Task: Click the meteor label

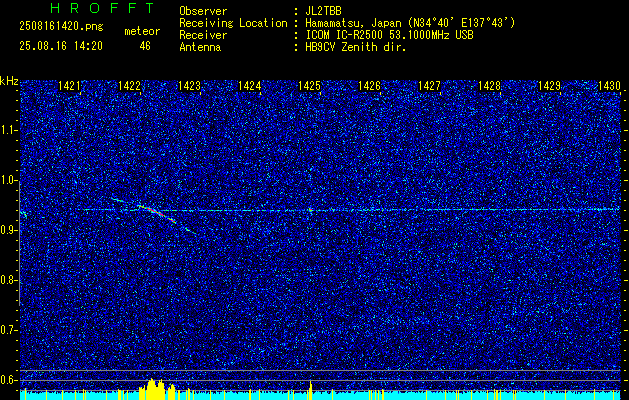Action: point(142,31)
